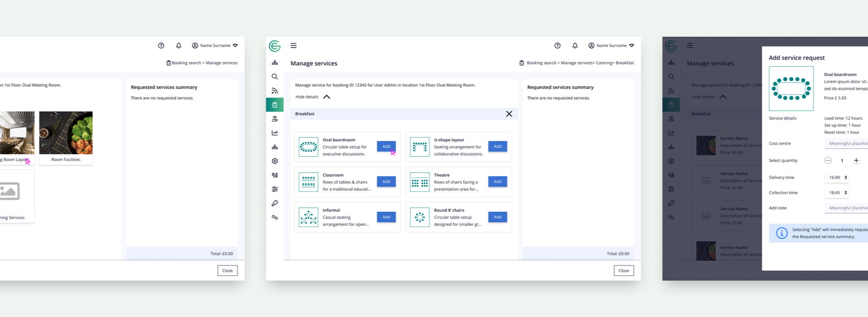This screenshot has width=868, height=317.
Task: Click 'Lead time: 12 hours' in the dialog
Action: click(843, 118)
